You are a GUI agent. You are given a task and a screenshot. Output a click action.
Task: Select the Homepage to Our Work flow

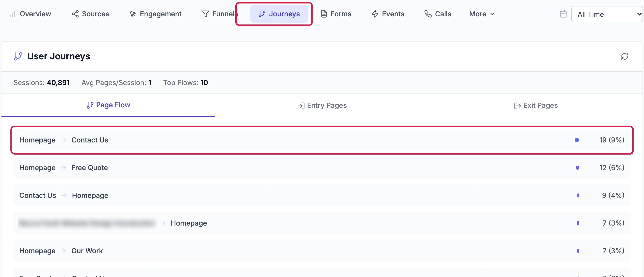click(322, 251)
